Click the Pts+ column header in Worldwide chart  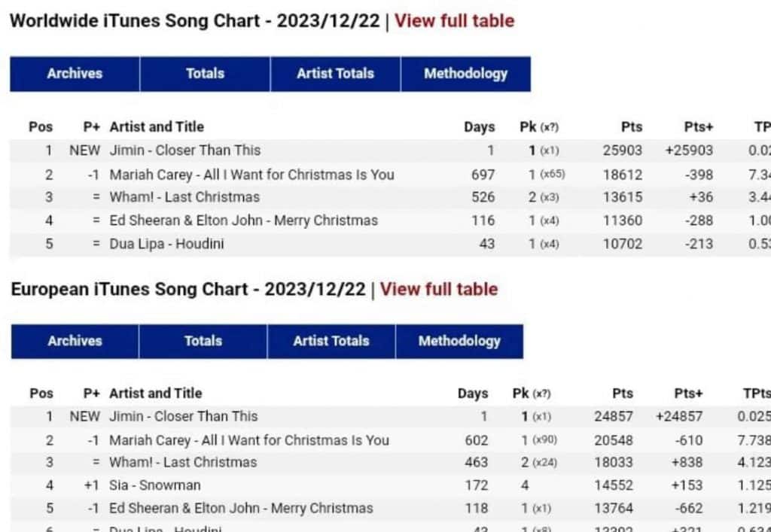[698, 127]
